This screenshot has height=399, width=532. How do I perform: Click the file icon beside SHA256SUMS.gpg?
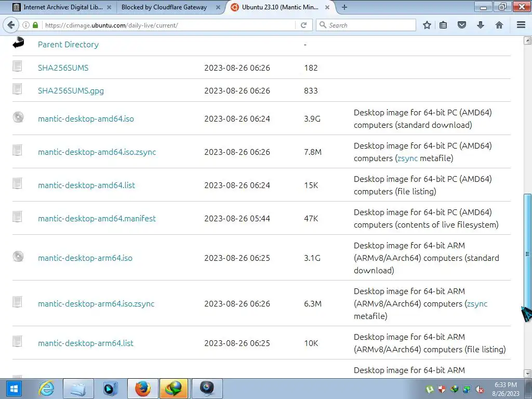pyautogui.click(x=17, y=89)
